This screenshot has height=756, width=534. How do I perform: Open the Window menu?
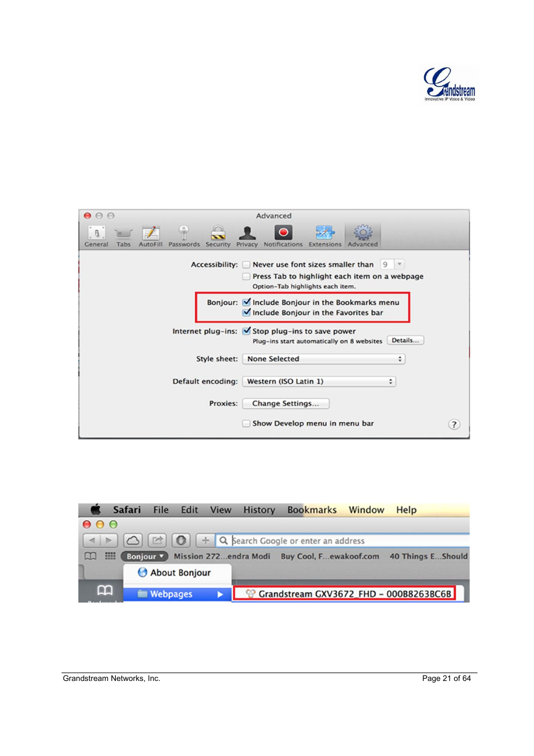367,510
